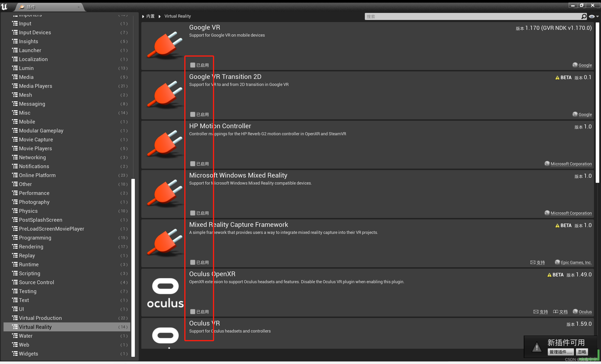Select the Virtual Production category
The width and height of the screenshot is (601, 364).
[x=40, y=318]
